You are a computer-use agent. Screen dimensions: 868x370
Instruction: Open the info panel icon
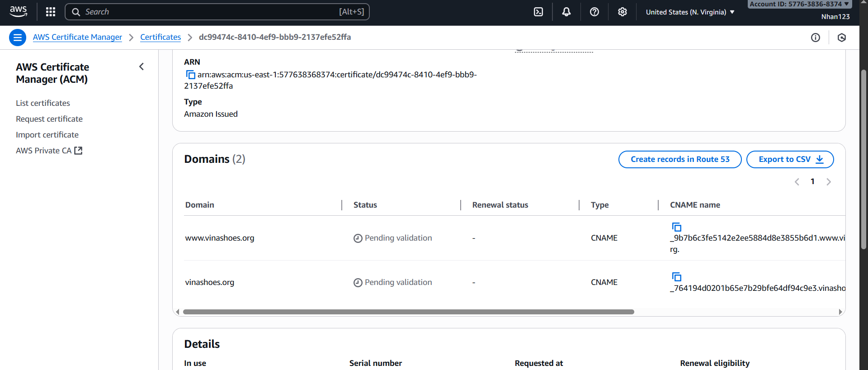tap(816, 38)
